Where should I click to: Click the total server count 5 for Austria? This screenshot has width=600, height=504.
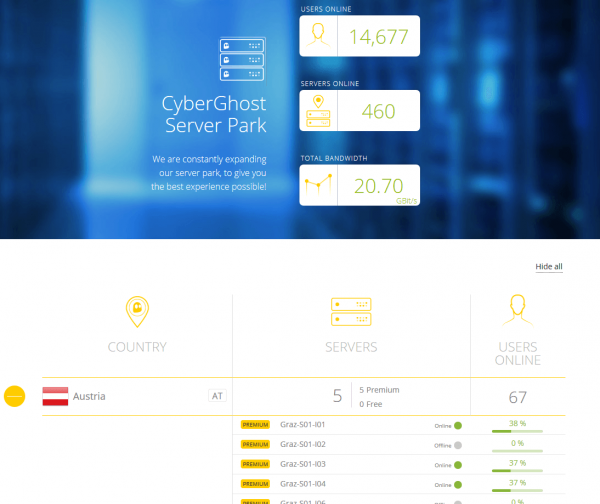pos(337,396)
